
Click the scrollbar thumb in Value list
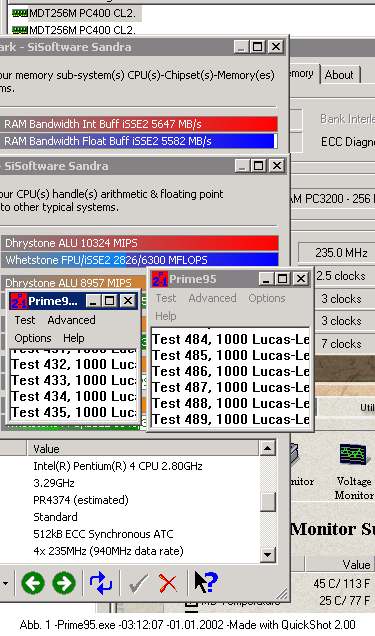click(x=268, y=502)
